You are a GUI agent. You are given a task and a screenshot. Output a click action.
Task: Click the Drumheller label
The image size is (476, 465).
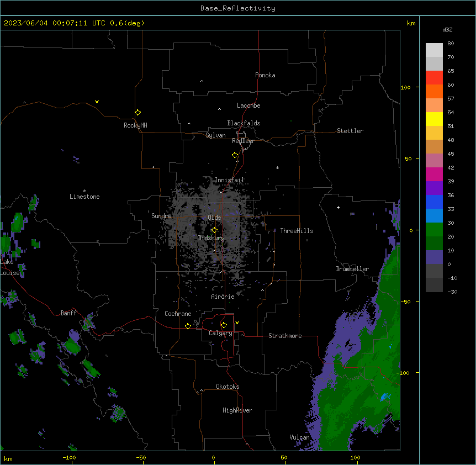pos(352,269)
